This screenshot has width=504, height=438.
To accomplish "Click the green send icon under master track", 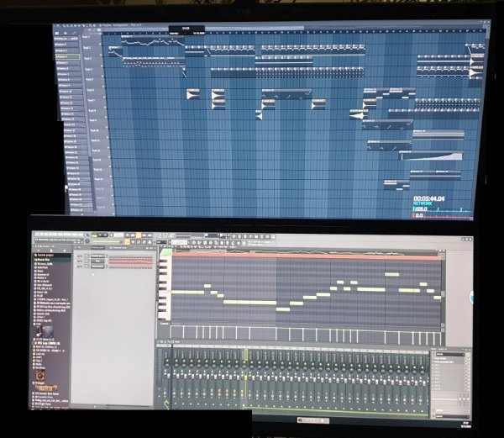I will point(168,403).
